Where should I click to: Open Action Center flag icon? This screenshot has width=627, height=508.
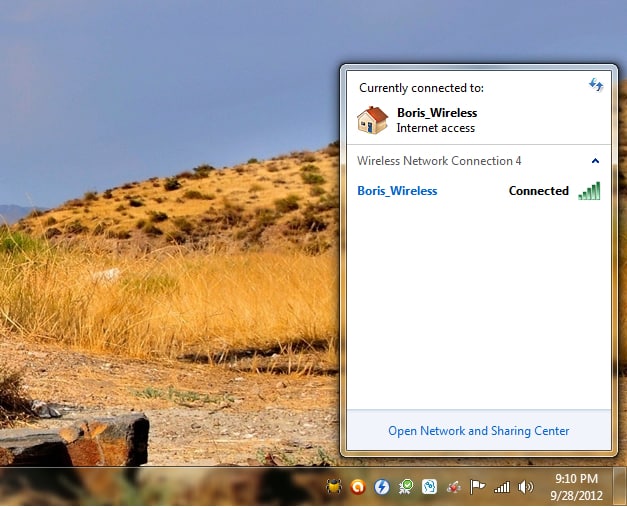[x=478, y=487]
